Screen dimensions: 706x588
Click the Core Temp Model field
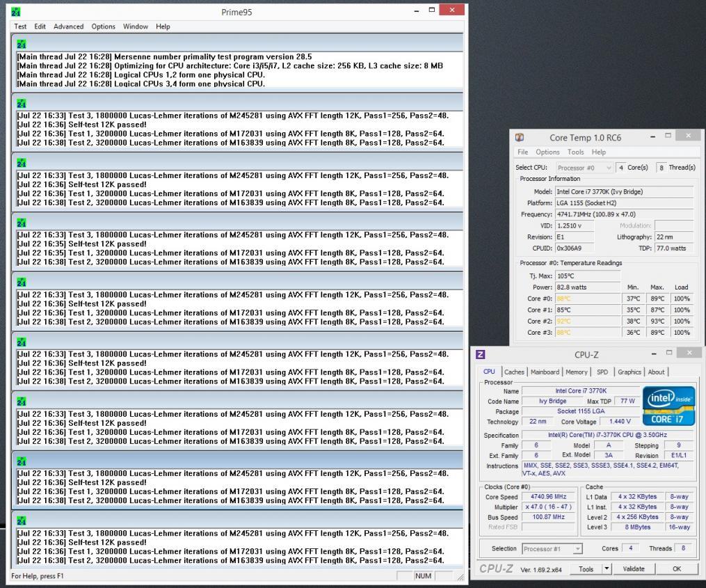624,192
